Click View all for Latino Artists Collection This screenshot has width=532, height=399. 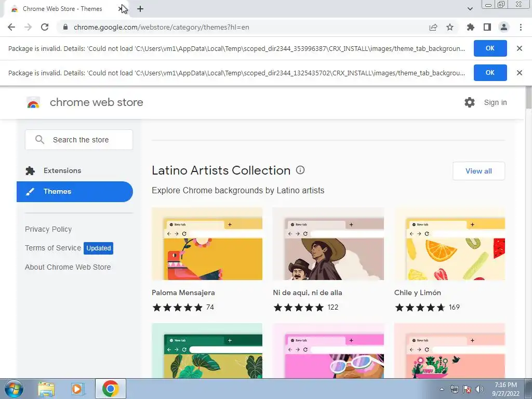click(x=478, y=171)
